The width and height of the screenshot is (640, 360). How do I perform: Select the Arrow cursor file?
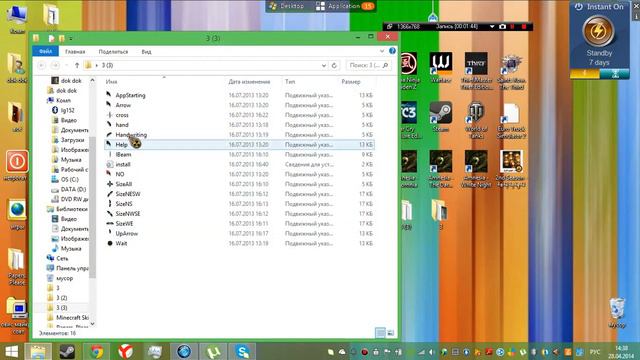click(x=123, y=105)
